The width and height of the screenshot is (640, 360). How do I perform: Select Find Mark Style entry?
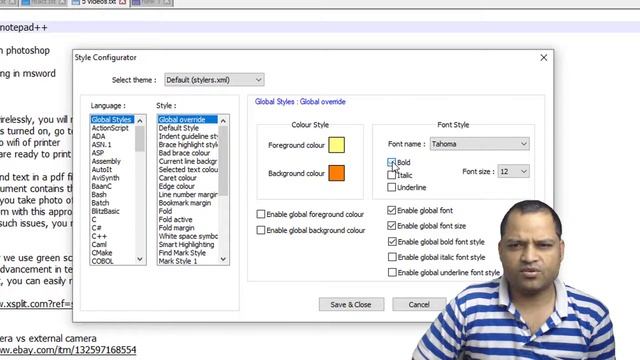188,253
